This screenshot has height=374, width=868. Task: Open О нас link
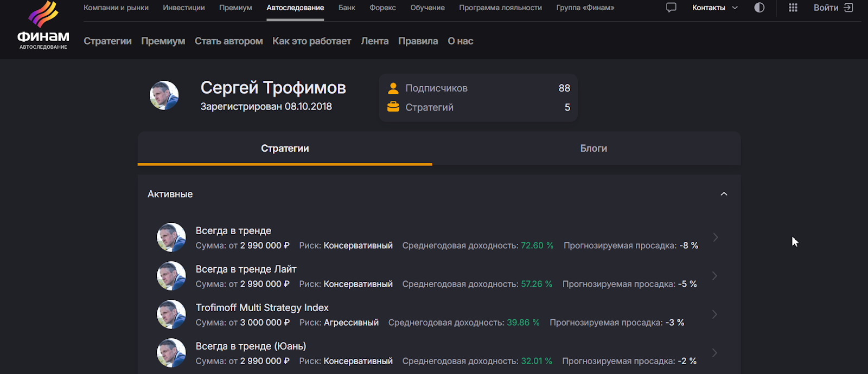[460, 41]
